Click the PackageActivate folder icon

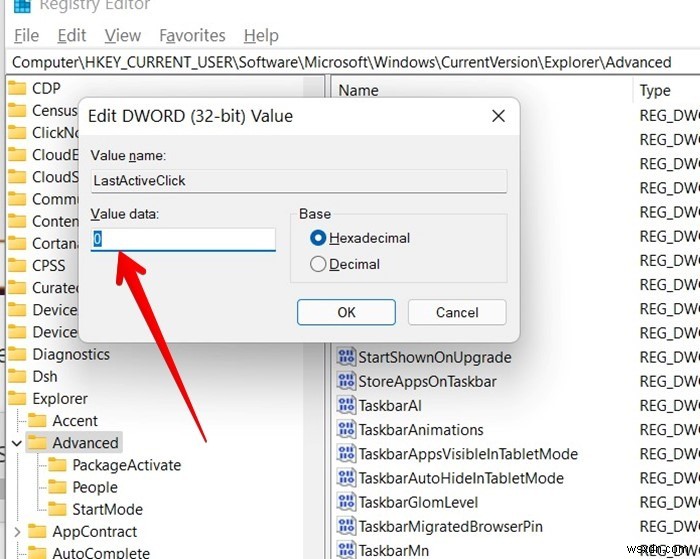pos(57,465)
